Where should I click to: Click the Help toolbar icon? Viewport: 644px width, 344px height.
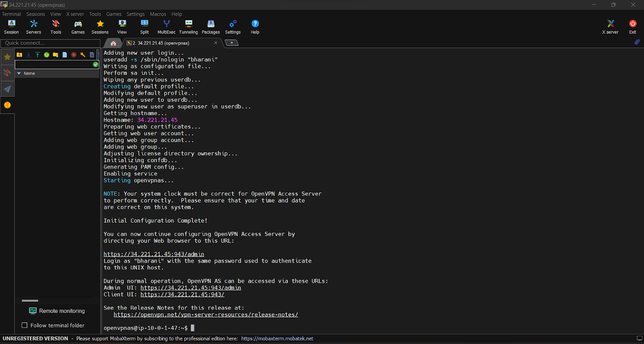coord(255,27)
